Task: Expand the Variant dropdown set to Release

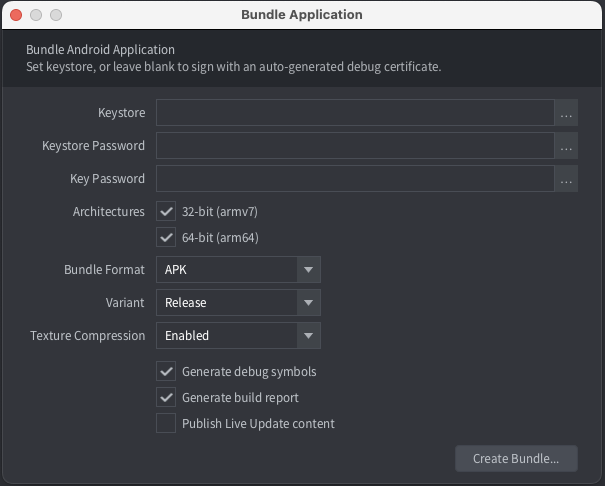Action: (237, 303)
